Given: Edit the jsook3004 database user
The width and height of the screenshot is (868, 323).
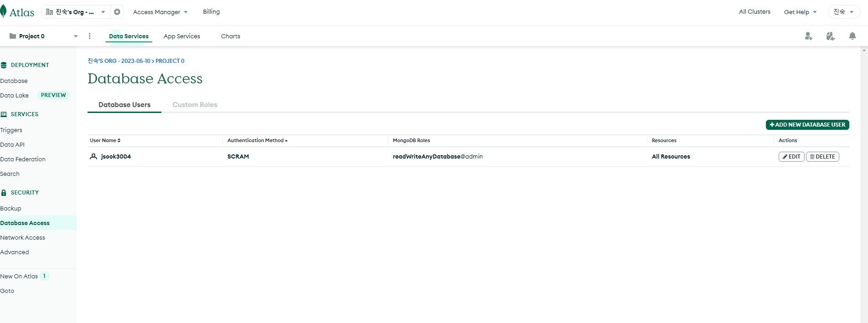Looking at the screenshot, I should pyautogui.click(x=791, y=157).
